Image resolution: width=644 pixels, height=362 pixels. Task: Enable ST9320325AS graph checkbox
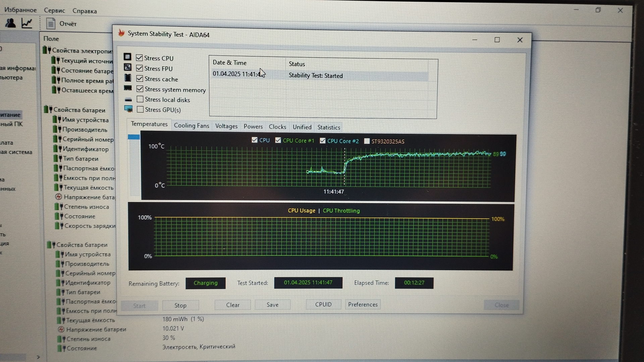point(367,141)
